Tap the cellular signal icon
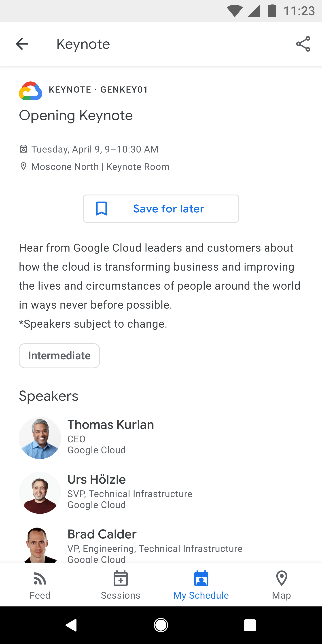The image size is (322, 644). (254, 11)
